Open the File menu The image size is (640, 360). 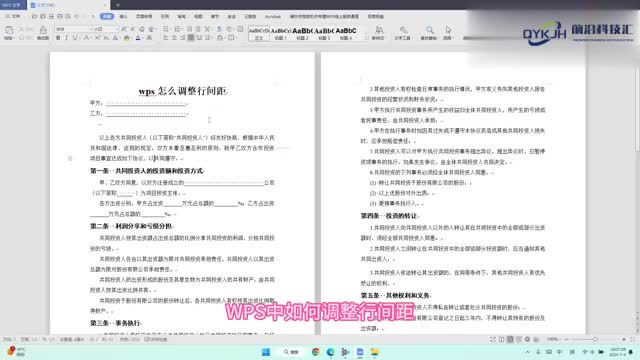coord(13,16)
